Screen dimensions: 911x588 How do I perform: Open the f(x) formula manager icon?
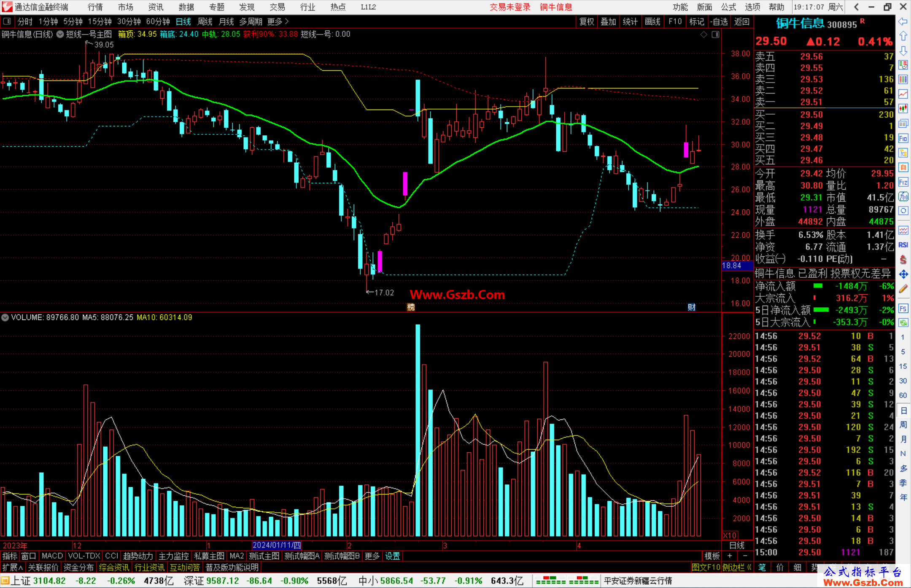click(903, 196)
